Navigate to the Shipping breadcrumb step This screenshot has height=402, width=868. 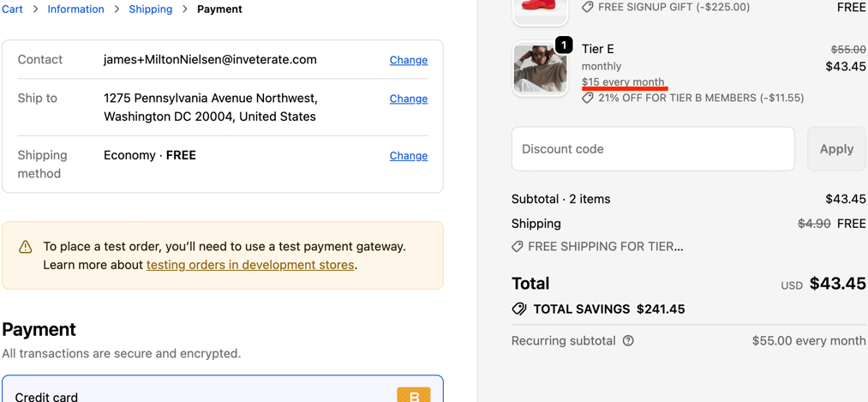click(x=150, y=9)
